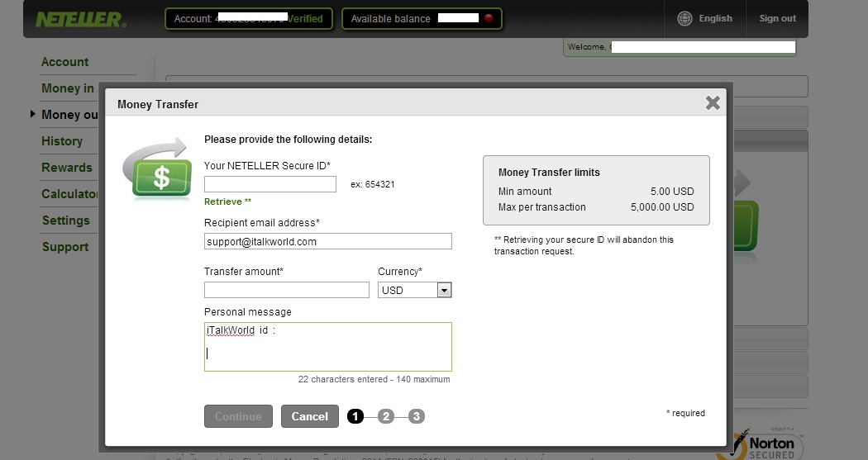Open History in the sidebar
868x460 pixels.
62,141
